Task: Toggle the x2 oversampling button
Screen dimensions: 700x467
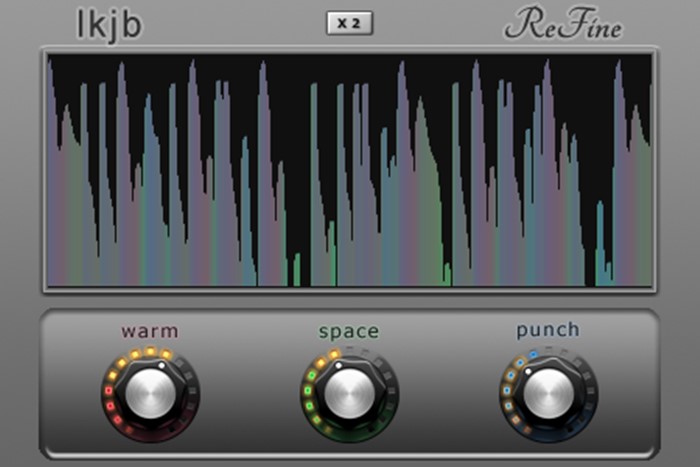Action: [x=349, y=24]
